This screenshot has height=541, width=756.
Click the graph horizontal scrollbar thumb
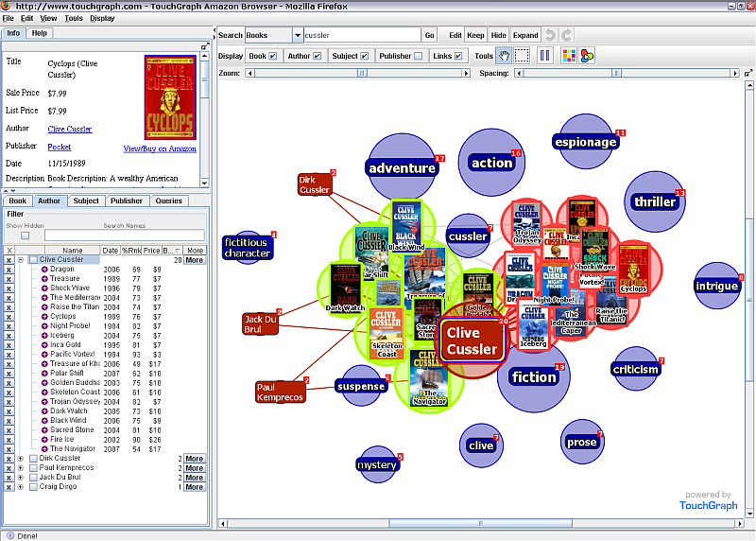coord(481,523)
